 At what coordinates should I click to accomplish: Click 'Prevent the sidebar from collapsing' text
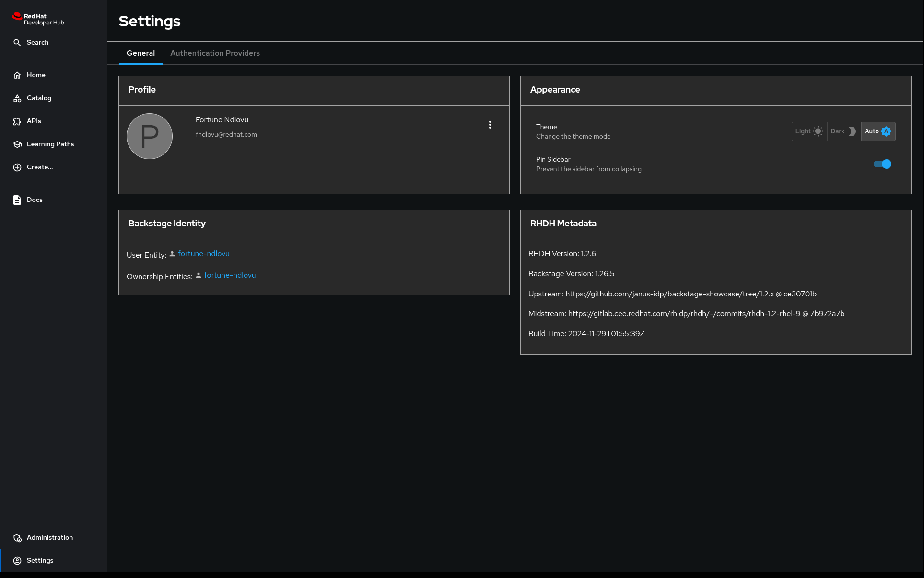(588, 169)
